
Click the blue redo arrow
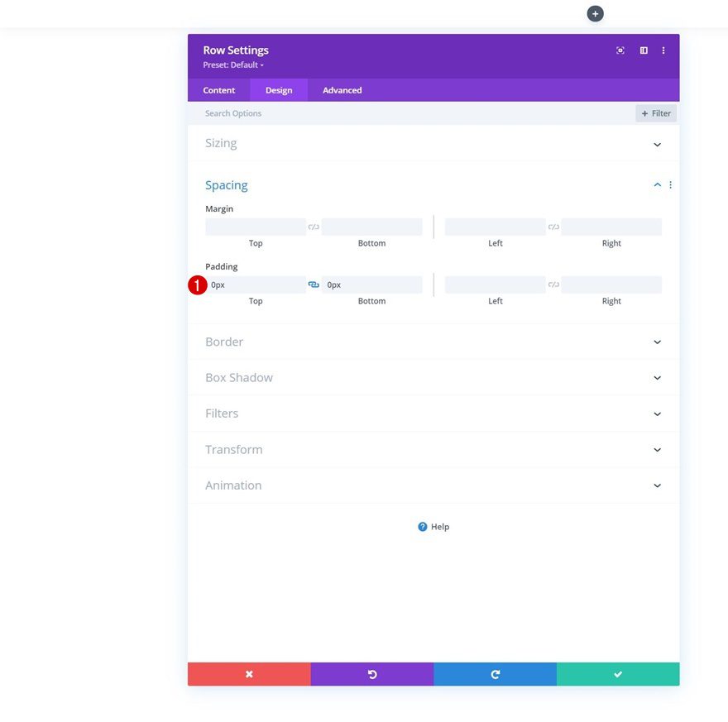pos(495,674)
